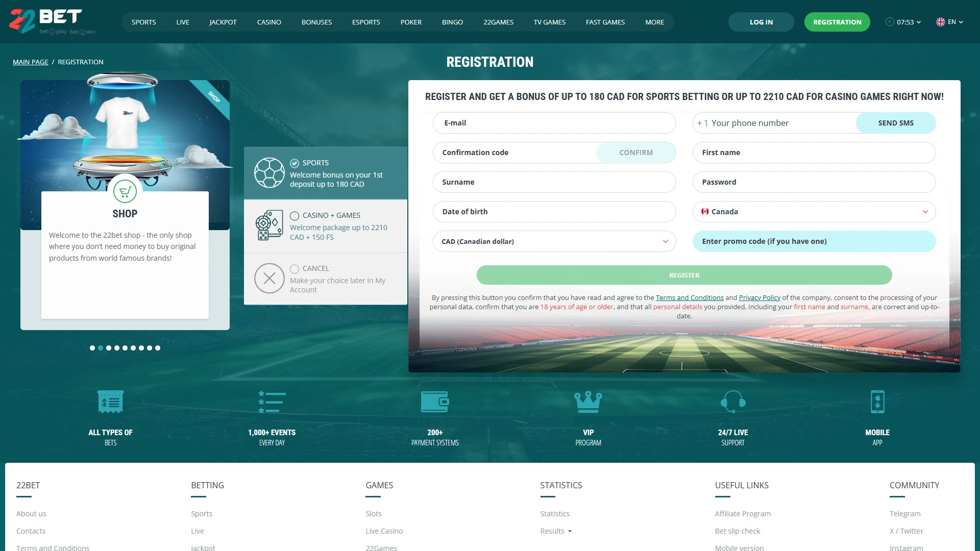The height and width of the screenshot is (551, 980).
Task: Open the About us footer link
Action: pos(31,514)
